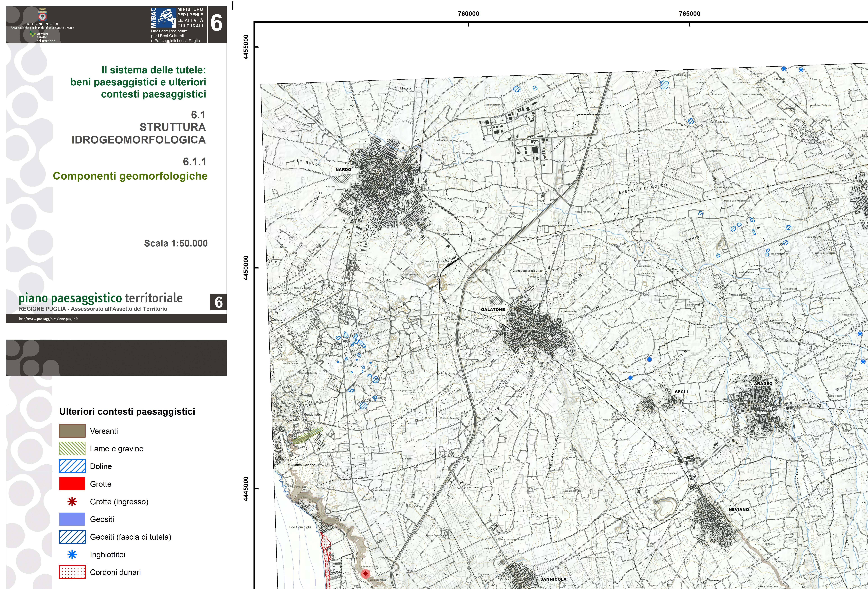Click the Lame e gravine green hatched swatch
The height and width of the screenshot is (589, 868).
72,449
